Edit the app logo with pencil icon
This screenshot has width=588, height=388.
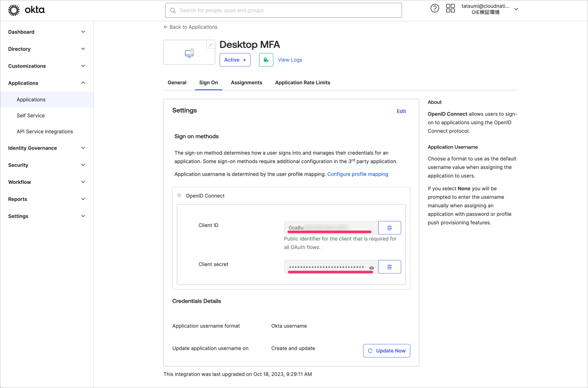click(x=210, y=45)
